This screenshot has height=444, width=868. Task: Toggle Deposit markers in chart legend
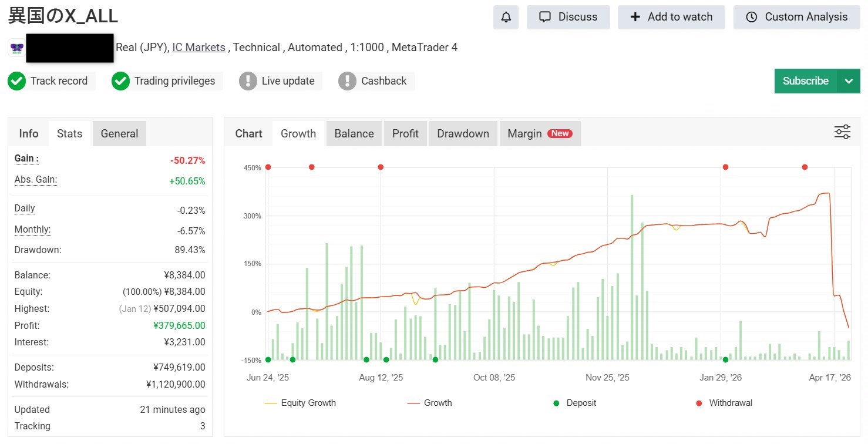(x=574, y=403)
